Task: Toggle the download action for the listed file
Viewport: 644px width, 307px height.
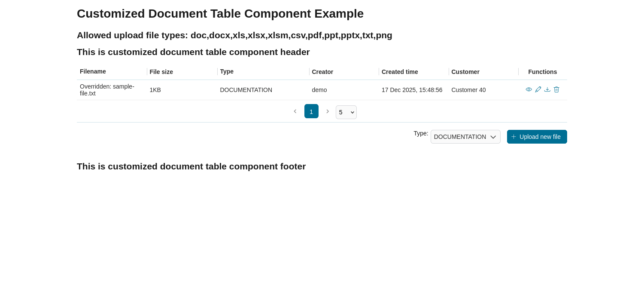Action: [x=547, y=89]
